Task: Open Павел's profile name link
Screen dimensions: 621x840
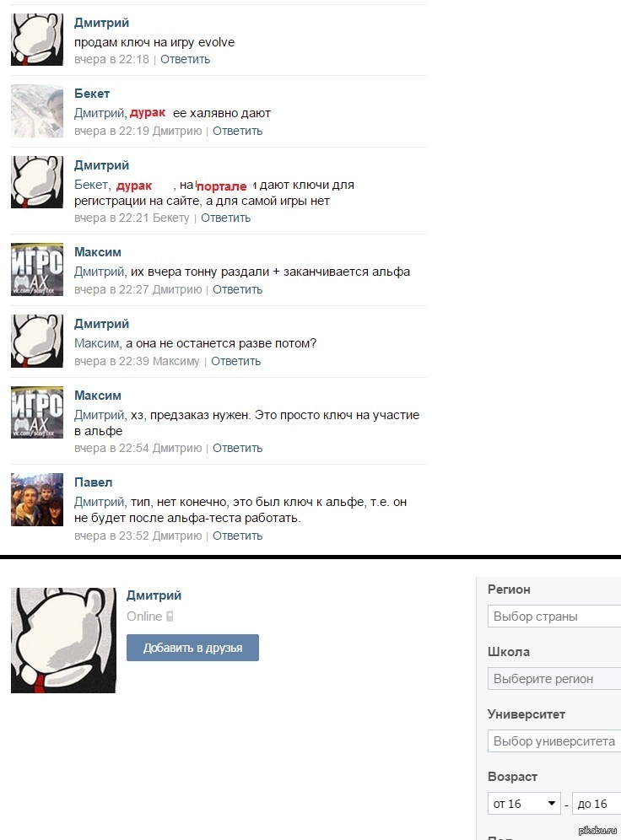Action: (93, 482)
